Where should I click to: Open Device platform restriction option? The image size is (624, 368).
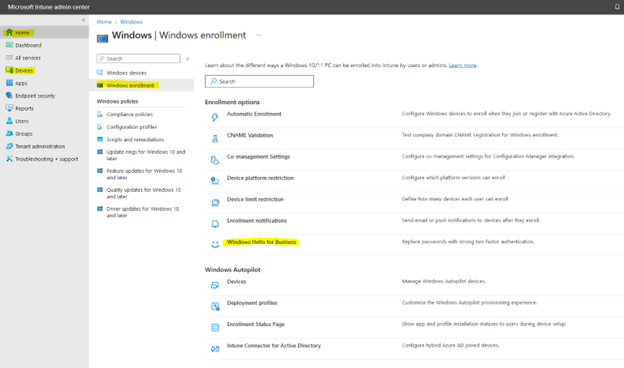click(x=260, y=178)
